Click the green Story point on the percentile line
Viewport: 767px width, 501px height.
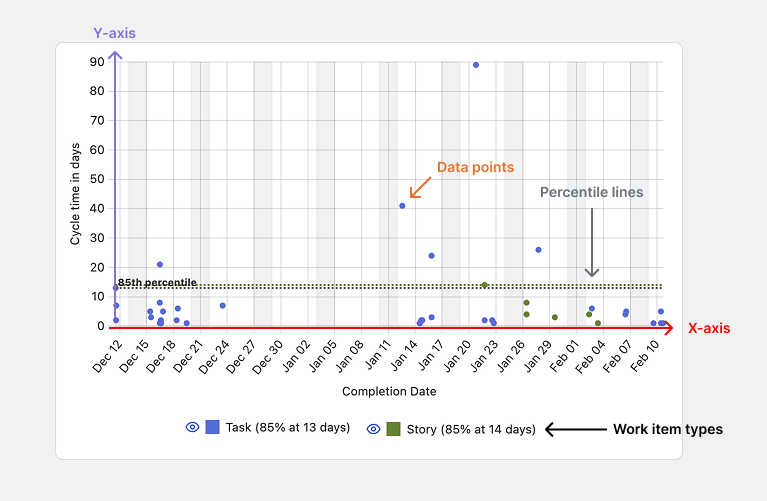485,285
